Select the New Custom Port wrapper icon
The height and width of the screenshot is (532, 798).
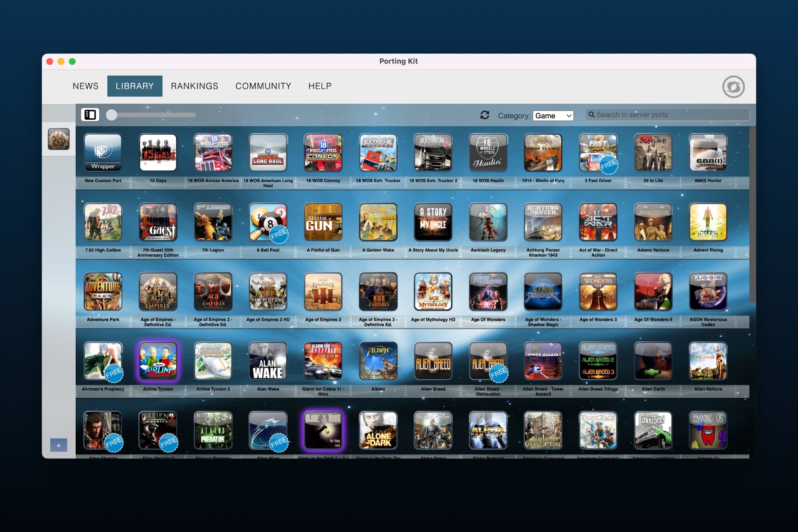click(x=103, y=153)
